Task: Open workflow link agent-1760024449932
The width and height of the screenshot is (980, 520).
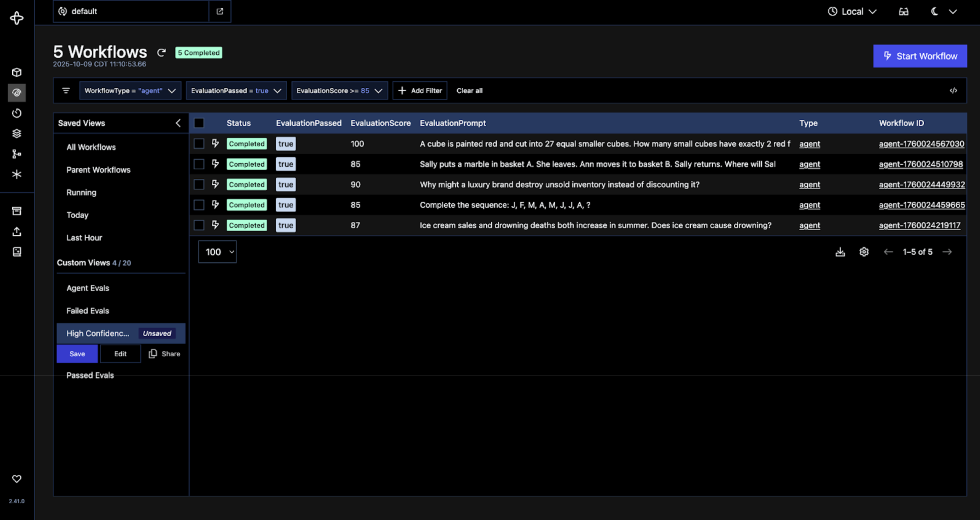Action: (921, 184)
